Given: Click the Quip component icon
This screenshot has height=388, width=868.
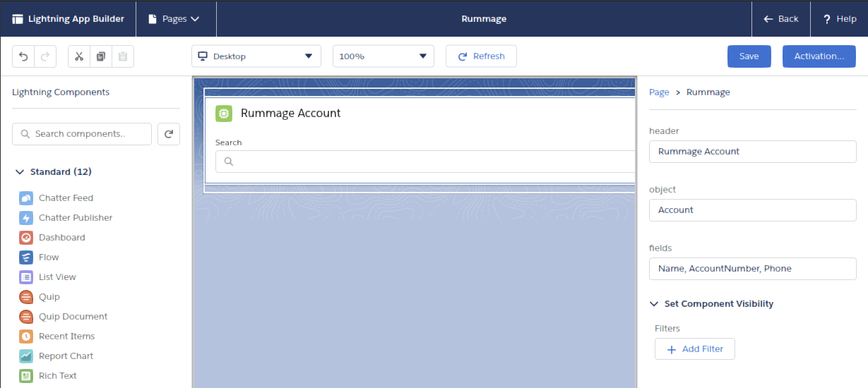Looking at the screenshot, I should point(26,297).
